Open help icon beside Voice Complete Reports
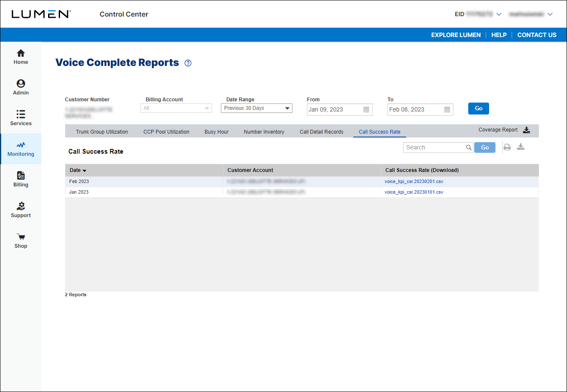The height and width of the screenshot is (392, 567). click(x=188, y=63)
